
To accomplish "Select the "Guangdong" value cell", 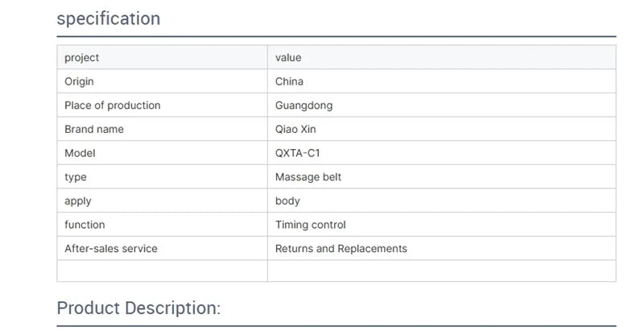I will (303, 105).
